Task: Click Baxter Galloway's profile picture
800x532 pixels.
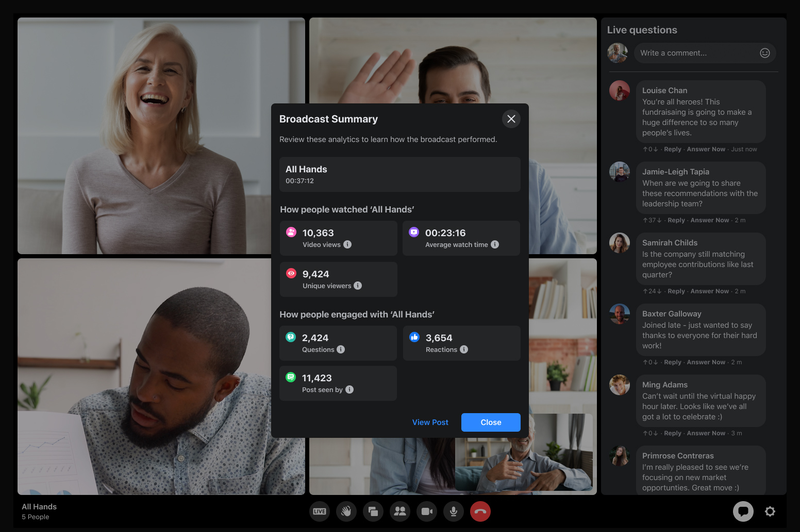Action: (620, 314)
